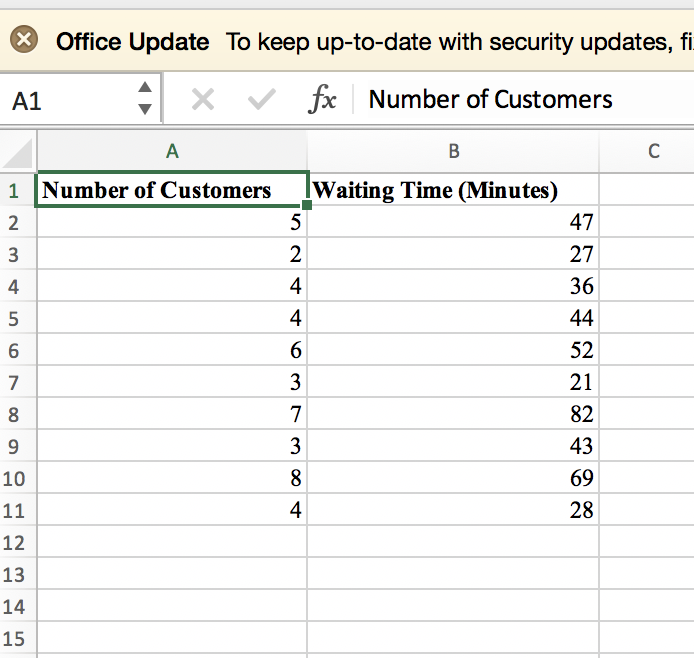Click customers cell 3 in row 9
Viewport: 694px width, 658px height.
click(172, 446)
